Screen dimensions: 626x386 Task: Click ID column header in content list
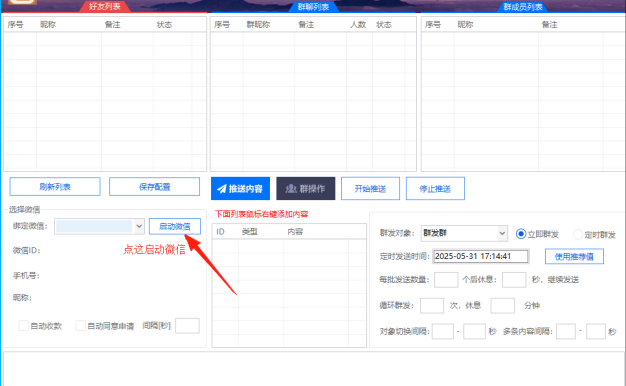pos(220,232)
